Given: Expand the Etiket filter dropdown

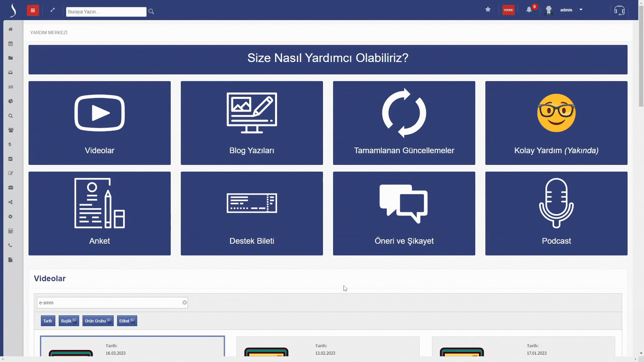Looking at the screenshot, I should tap(127, 321).
